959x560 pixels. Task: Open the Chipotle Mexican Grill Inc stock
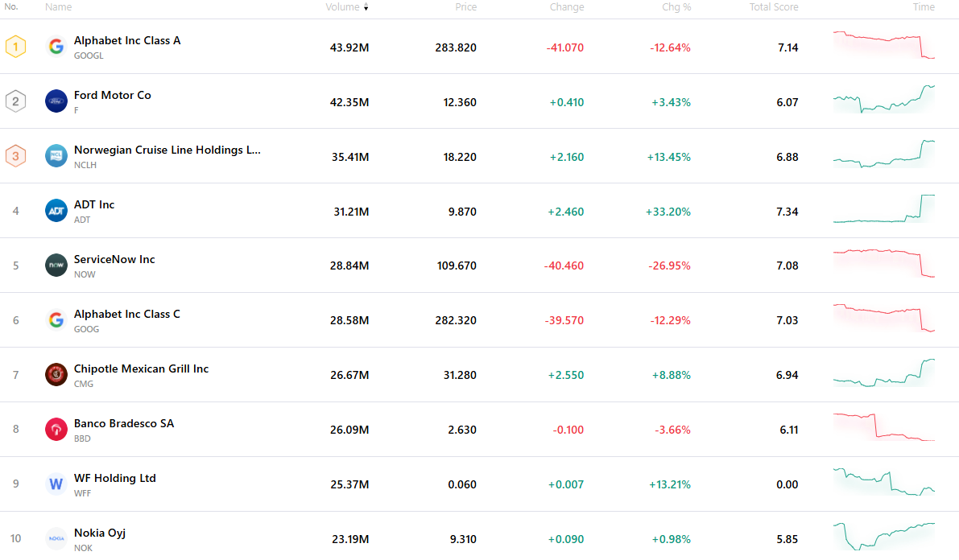pyautogui.click(x=141, y=369)
